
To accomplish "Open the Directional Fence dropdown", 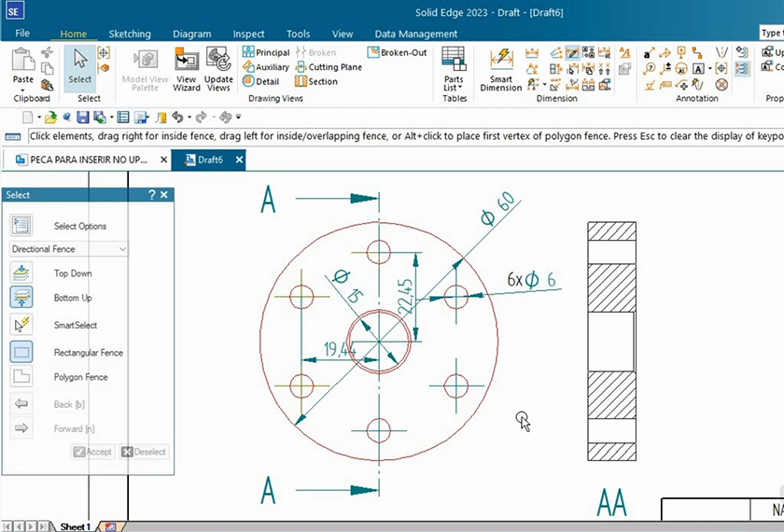I will [x=69, y=249].
